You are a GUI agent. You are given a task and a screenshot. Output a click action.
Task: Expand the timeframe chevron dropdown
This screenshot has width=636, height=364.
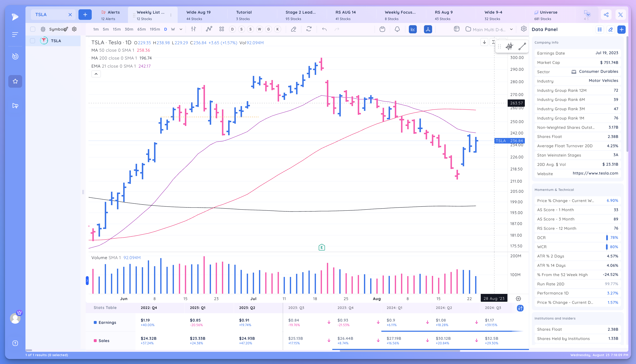tap(181, 29)
